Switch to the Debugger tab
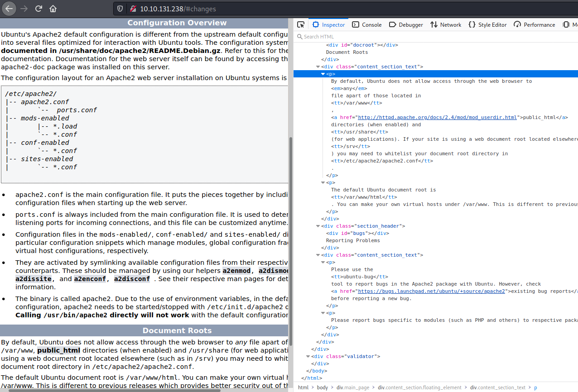Viewport: 578px width, 392px height. pos(406,24)
